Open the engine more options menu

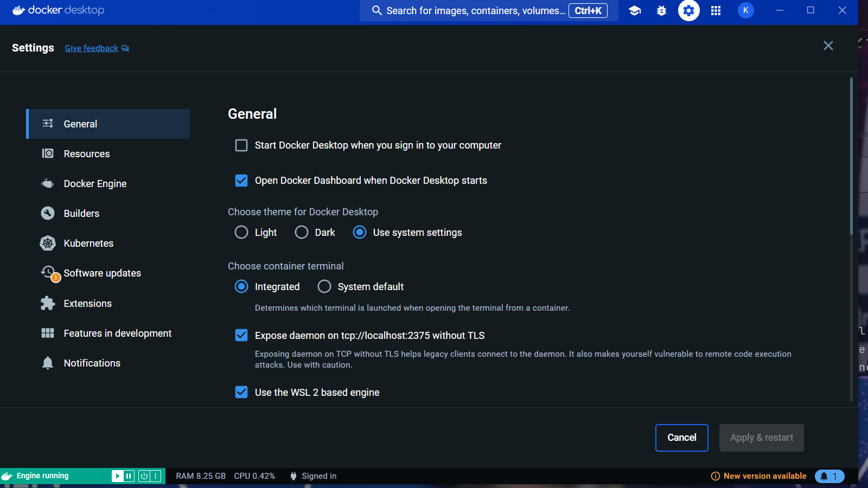point(156,476)
